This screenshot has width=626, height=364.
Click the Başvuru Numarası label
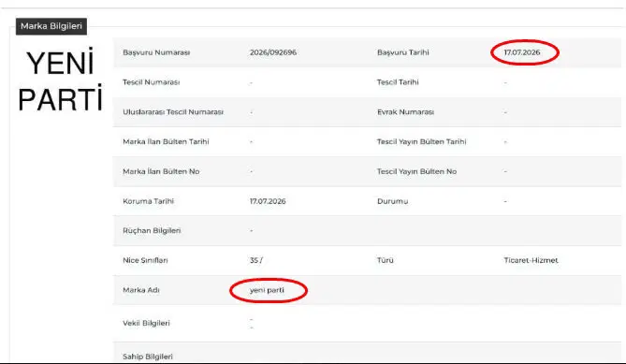(156, 52)
